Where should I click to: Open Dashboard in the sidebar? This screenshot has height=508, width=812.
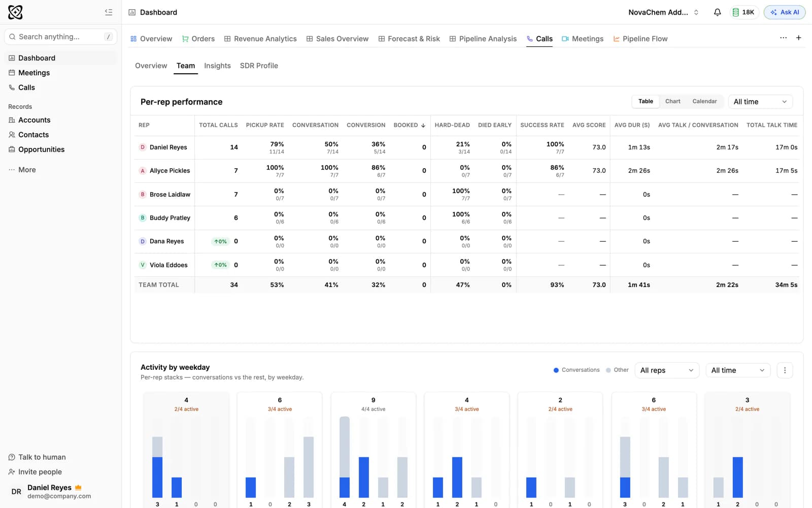tap(61, 58)
